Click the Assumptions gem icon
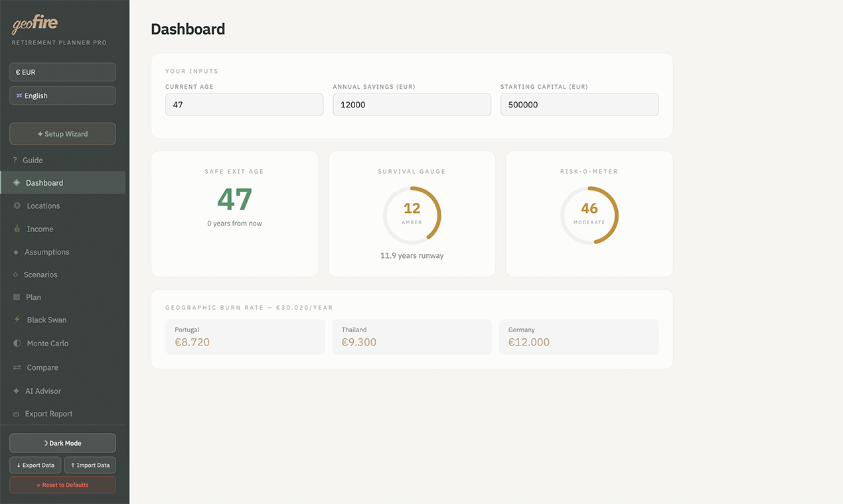This screenshot has height=504, width=843. point(15,252)
